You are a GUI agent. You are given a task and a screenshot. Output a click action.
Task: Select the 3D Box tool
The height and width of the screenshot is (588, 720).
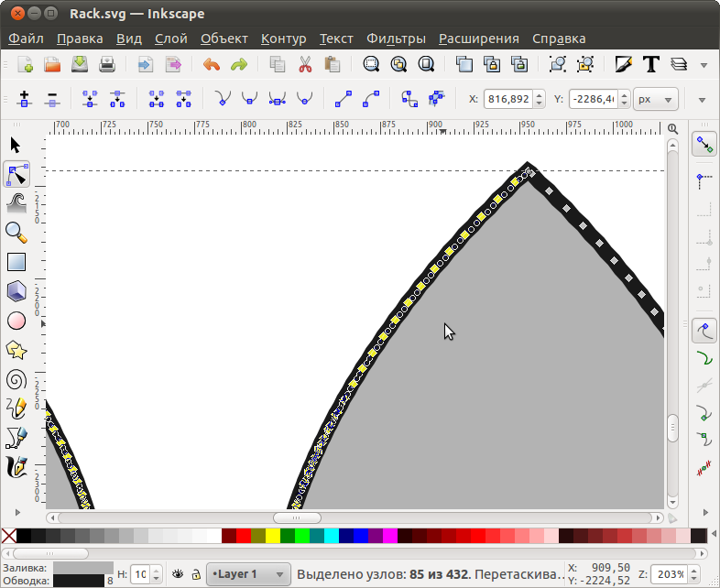pyautogui.click(x=16, y=291)
